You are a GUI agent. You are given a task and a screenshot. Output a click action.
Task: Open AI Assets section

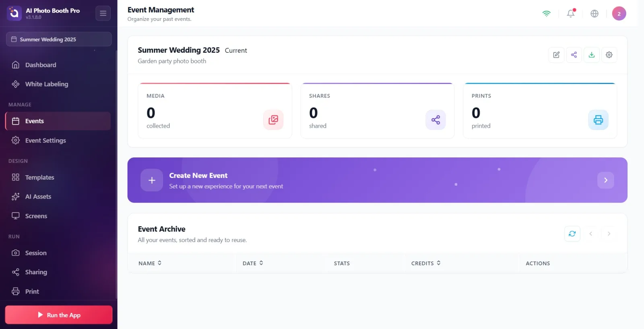pos(58,197)
